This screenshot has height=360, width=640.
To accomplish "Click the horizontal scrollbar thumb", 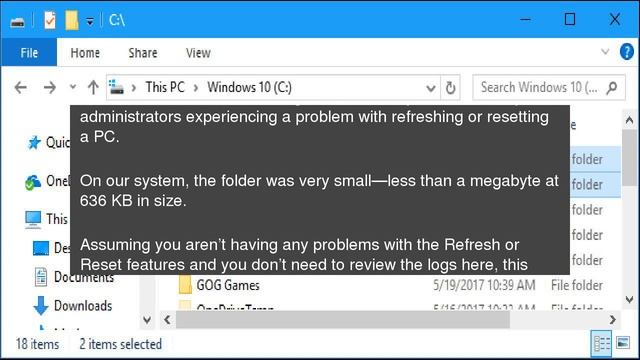I will (x=343, y=320).
